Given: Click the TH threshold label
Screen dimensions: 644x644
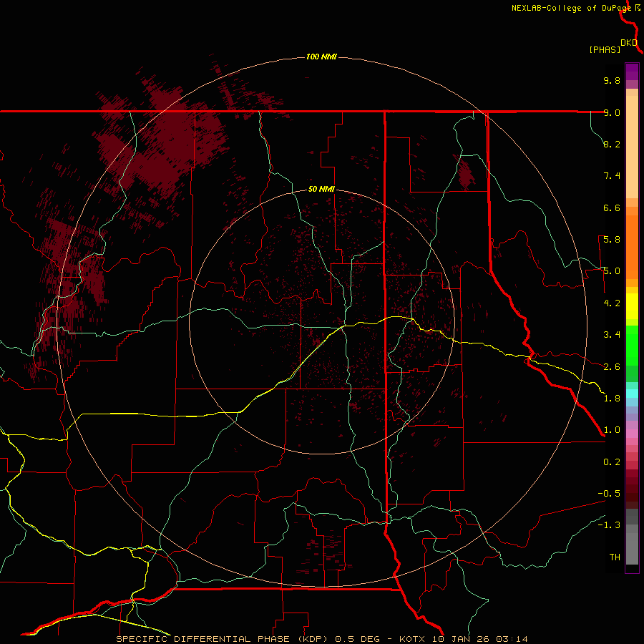Looking at the screenshot, I should click(x=615, y=557).
